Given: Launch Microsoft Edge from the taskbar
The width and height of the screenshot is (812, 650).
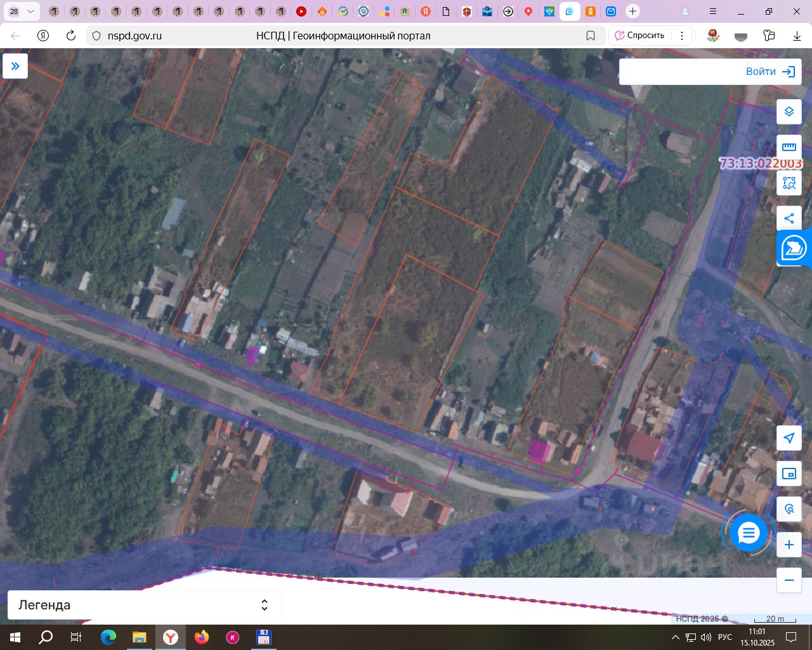Looking at the screenshot, I should pos(108,637).
